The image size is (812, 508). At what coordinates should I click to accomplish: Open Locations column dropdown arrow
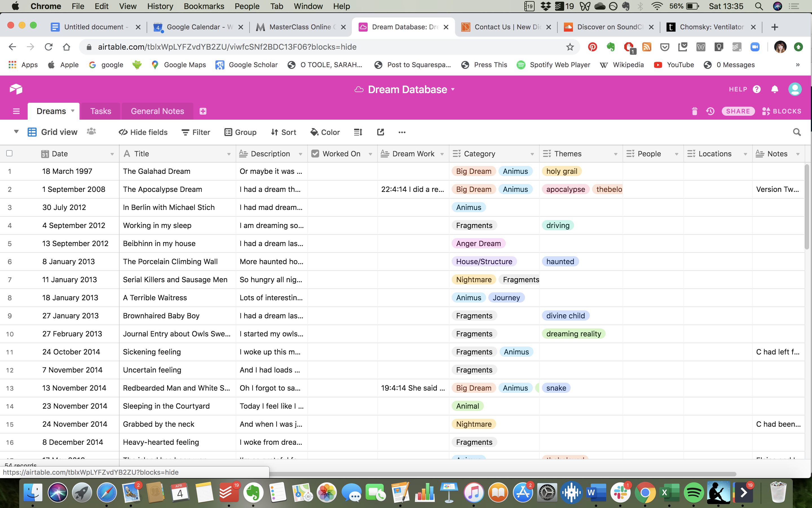click(745, 154)
